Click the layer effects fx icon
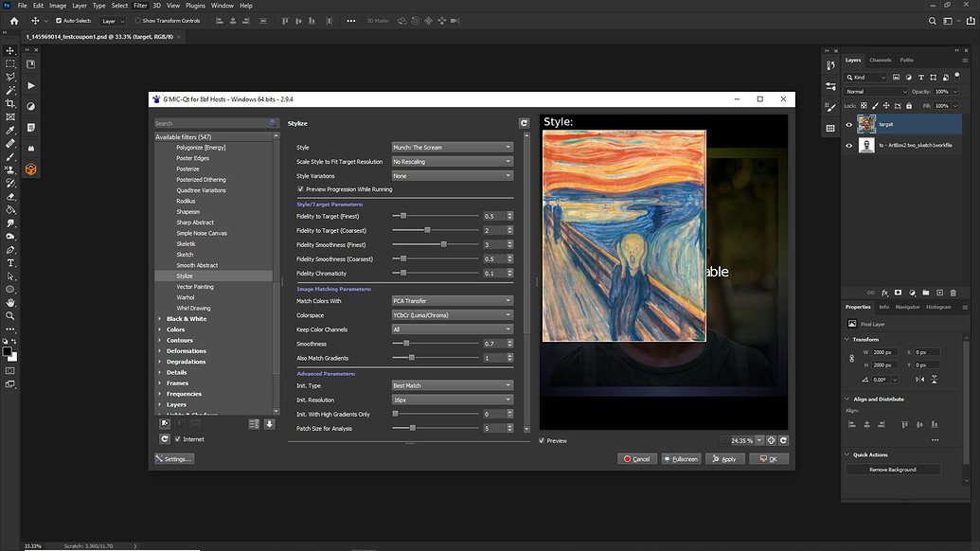Screen dimensions: 980x551 [x=885, y=293]
